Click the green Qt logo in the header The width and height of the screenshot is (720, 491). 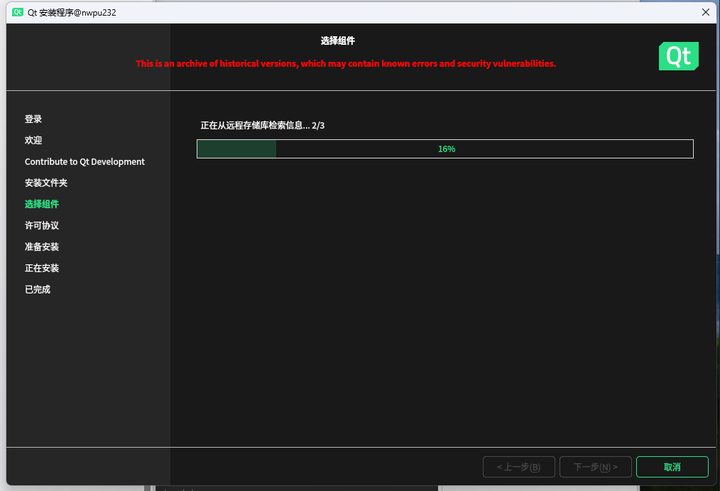678,56
